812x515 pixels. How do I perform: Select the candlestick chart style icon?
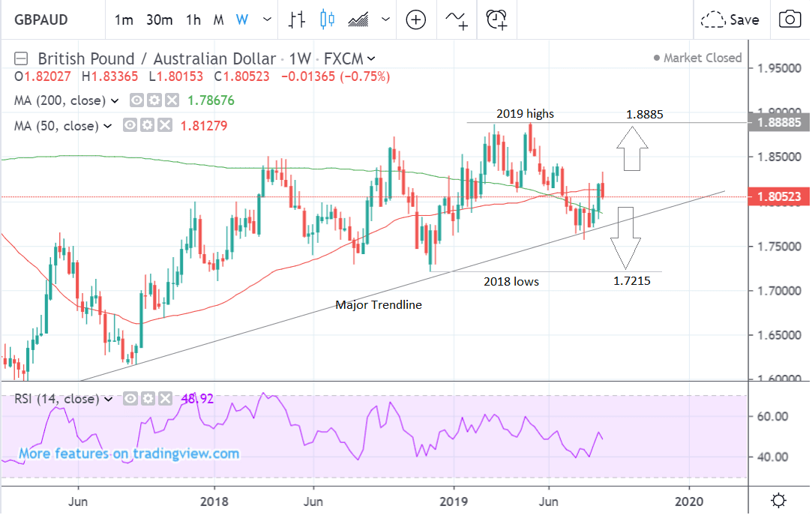coord(327,19)
